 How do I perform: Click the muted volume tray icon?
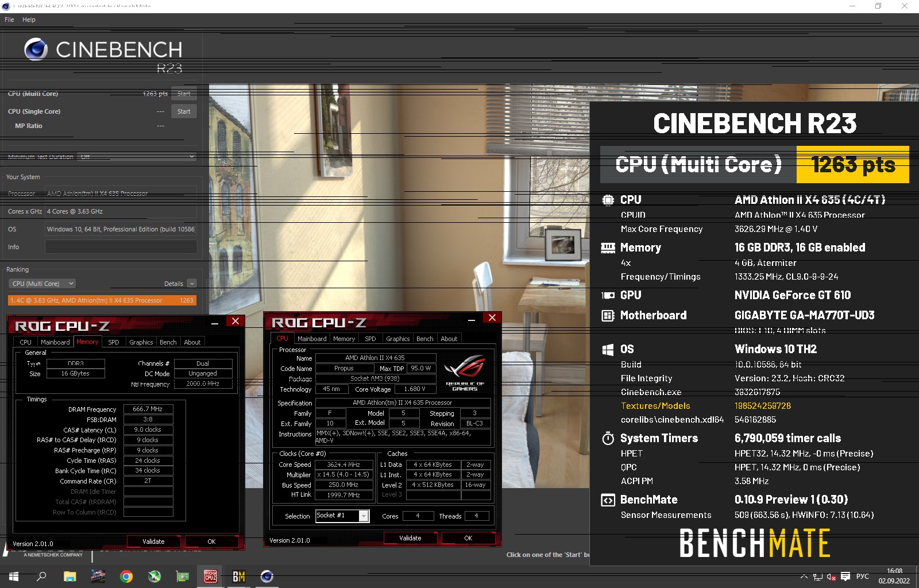pos(831,577)
